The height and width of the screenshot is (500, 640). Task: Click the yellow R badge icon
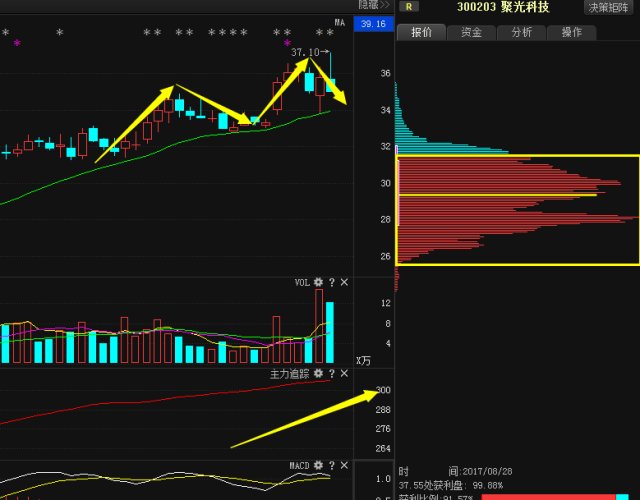coord(409,7)
